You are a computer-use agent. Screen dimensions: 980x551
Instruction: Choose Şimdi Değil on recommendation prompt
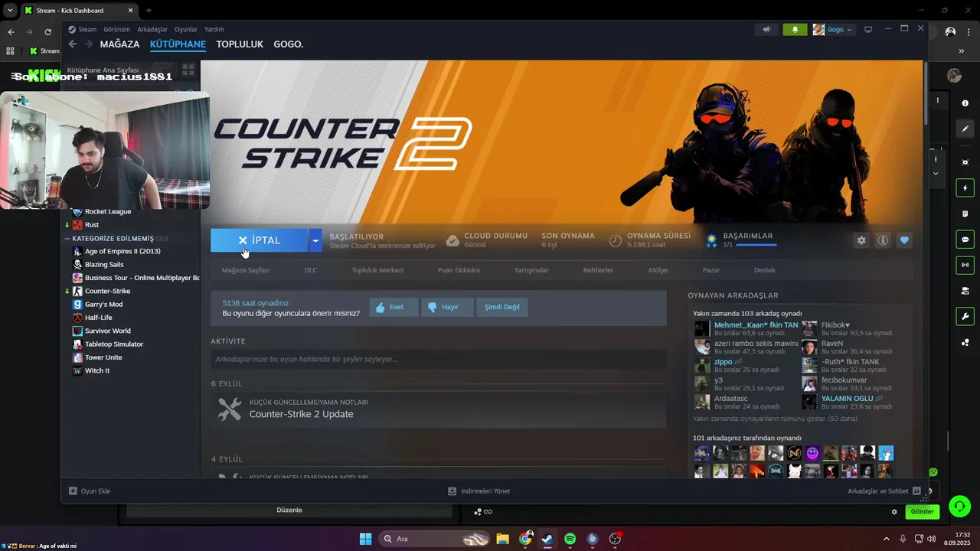pyautogui.click(x=502, y=307)
